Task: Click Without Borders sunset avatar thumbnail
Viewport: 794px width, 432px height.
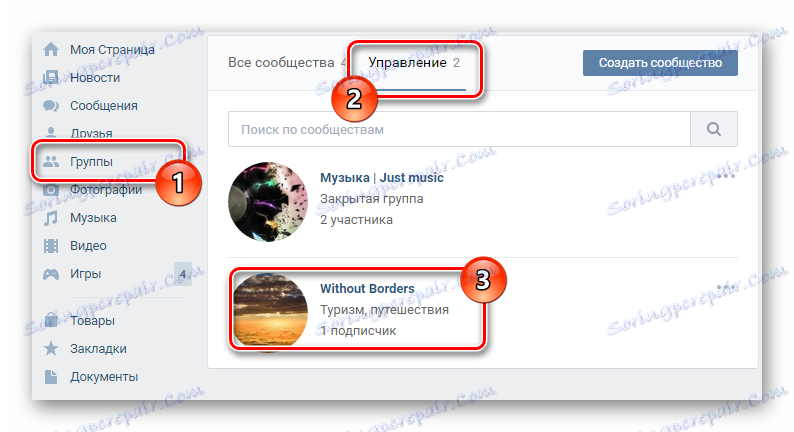Action: pos(268,310)
